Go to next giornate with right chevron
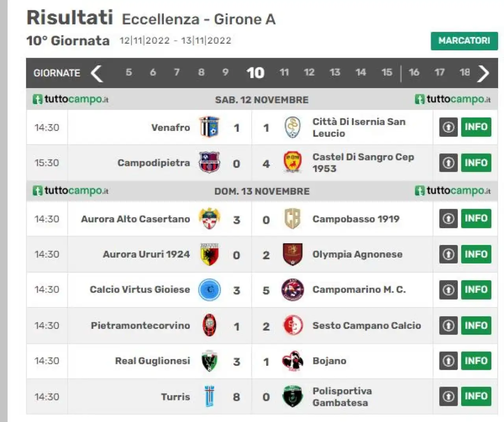The height and width of the screenshot is (422, 504). (x=483, y=73)
